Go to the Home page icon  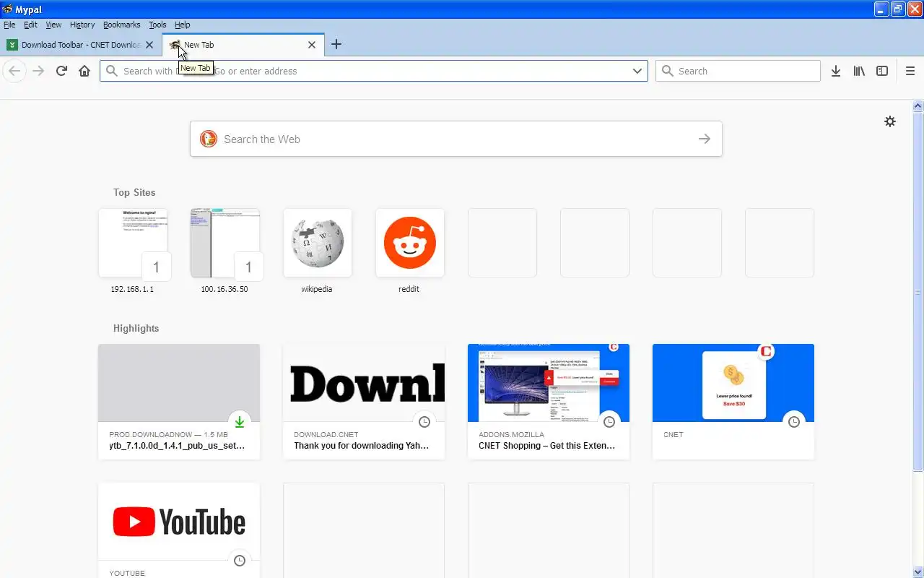[x=84, y=71]
